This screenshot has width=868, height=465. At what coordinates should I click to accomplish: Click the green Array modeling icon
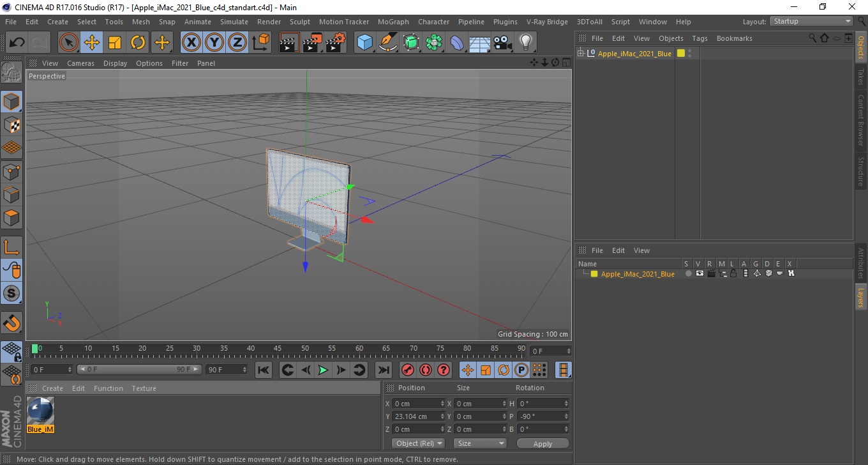click(x=434, y=43)
